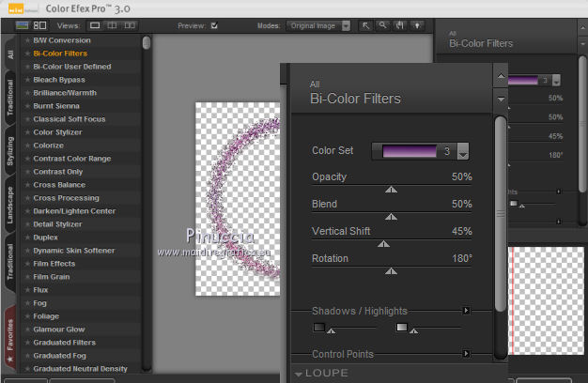Choose the Glamour Glow filter
Screen dimensions: 588x383
[x=59, y=329]
